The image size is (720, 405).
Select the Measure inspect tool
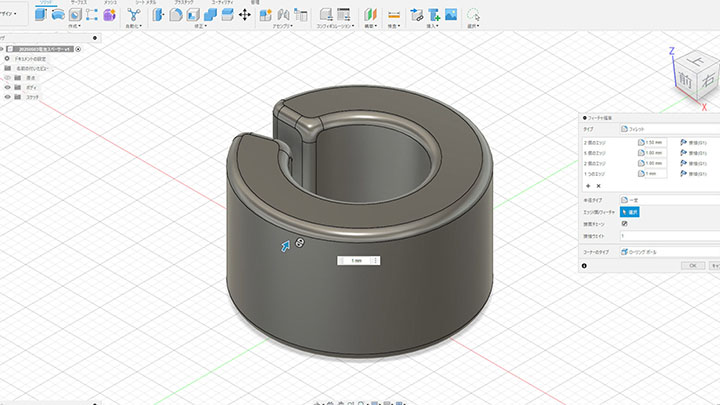click(x=394, y=15)
